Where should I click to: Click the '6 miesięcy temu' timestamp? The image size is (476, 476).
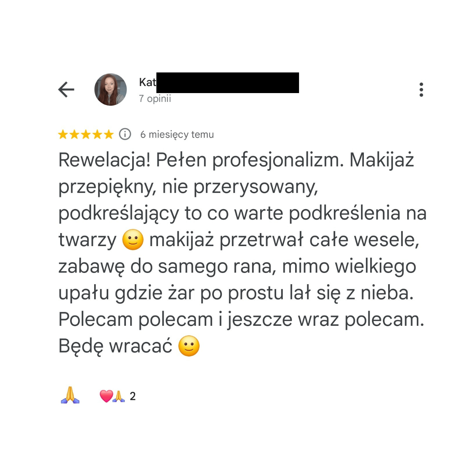[177, 135]
